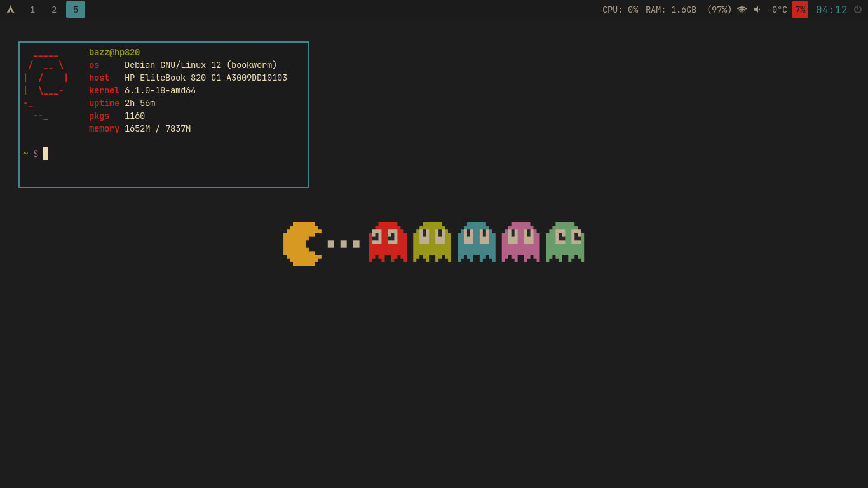
Task: Click the kernel value 6.1.0-18-amd64
Action: click(160, 91)
